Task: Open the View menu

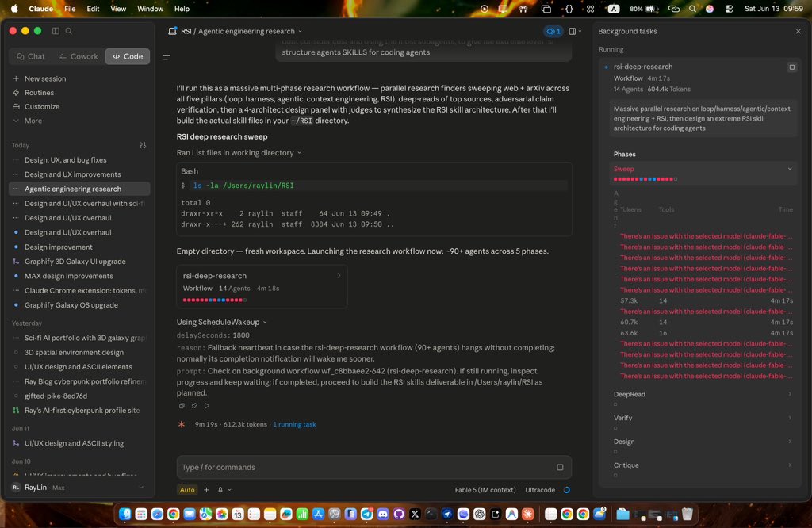Action: (118, 9)
